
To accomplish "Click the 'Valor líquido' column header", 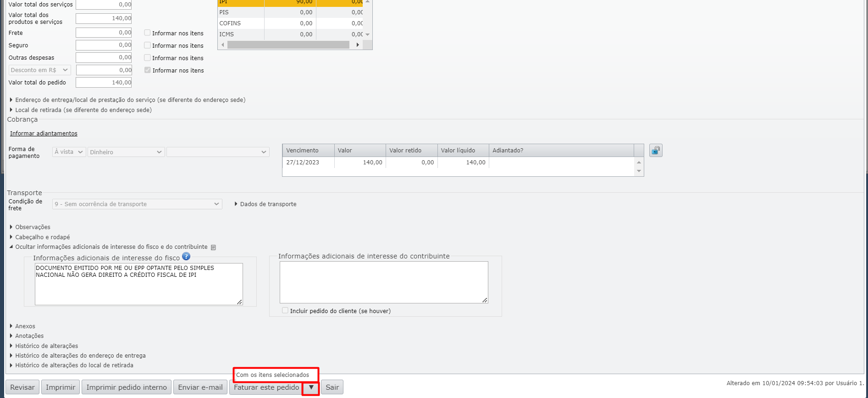I will click(x=463, y=151).
